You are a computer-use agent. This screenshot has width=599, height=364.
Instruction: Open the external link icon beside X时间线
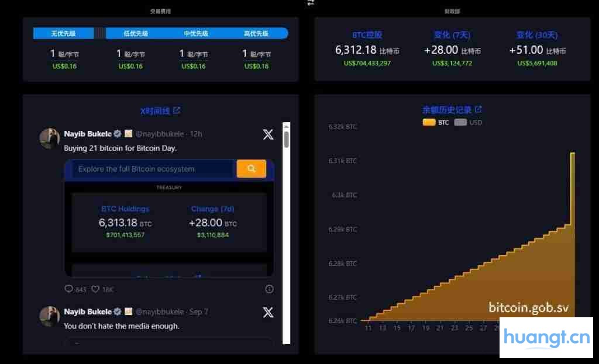(x=177, y=110)
